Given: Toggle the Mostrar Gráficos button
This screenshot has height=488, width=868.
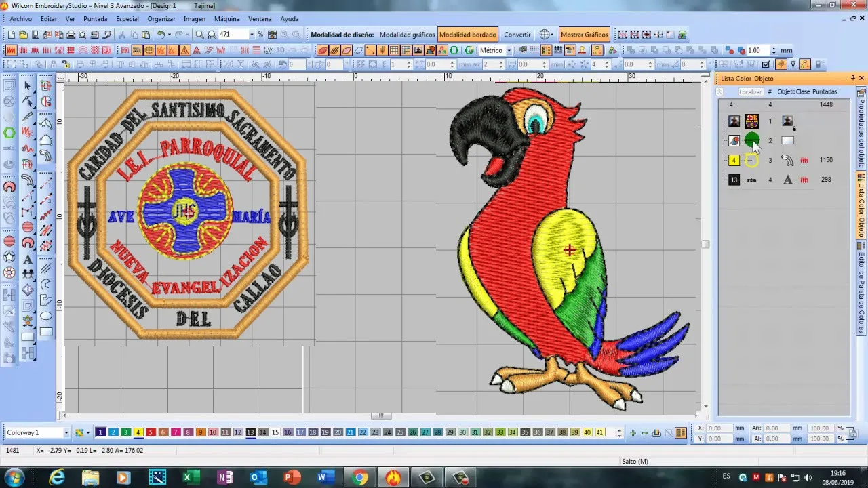Looking at the screenshot, I should pos(584,35).
